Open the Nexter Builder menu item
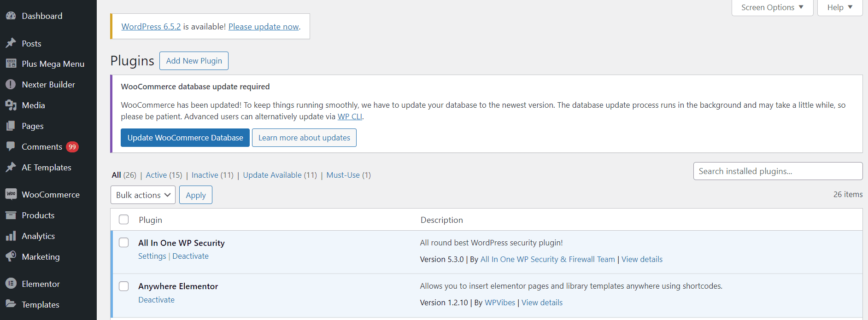 tap(48, 84)
